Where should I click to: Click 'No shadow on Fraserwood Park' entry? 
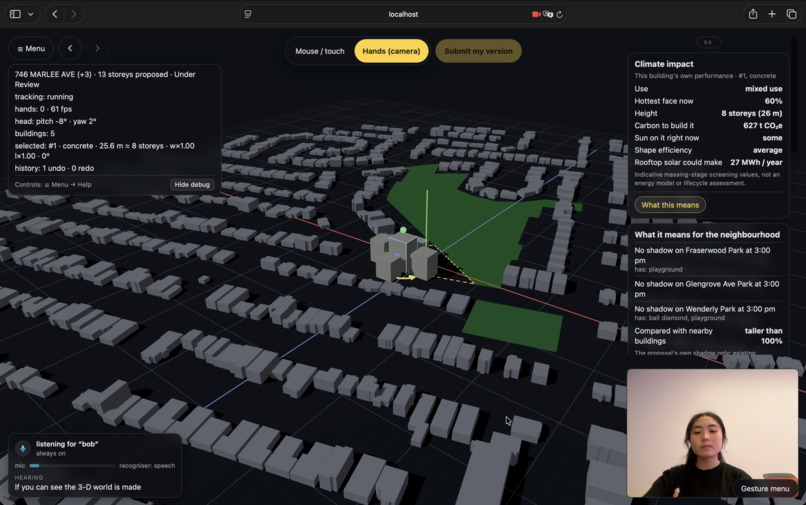[708, 260]
